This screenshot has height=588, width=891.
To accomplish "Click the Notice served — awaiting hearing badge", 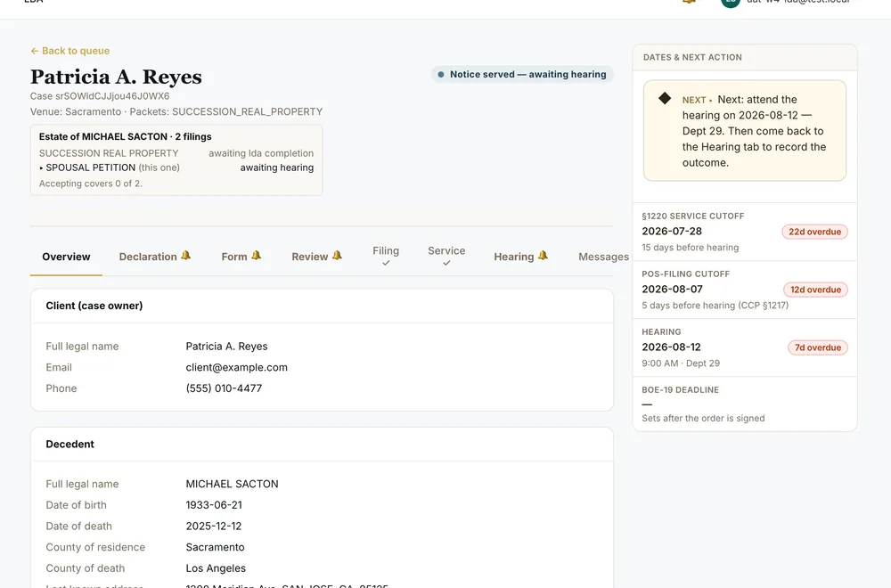I will click(x=522, y=75).
